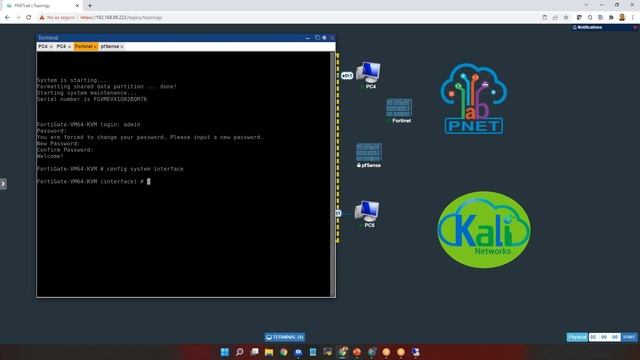Open the Chrome three-dot menu
The image size is (640, 360).
coord(633,18)
